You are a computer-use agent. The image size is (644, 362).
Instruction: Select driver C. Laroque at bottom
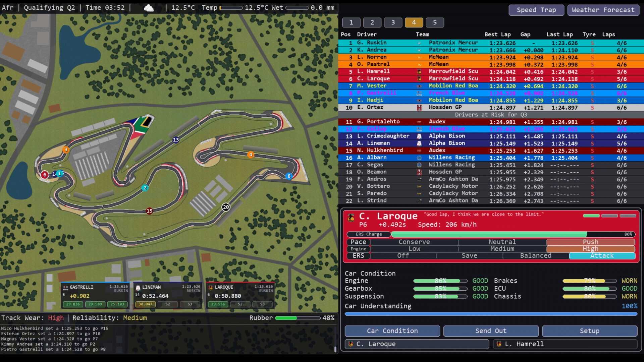pyautogui.click(x=417, y=344)
